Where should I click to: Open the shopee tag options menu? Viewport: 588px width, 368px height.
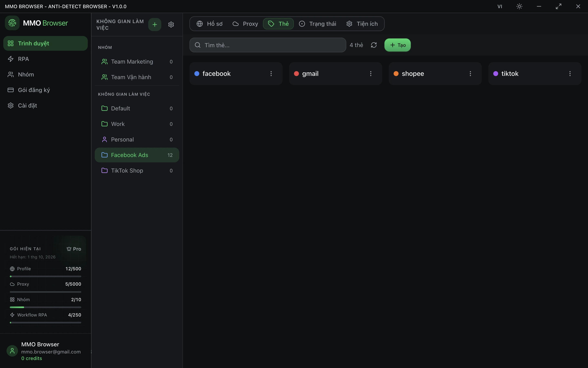(x=470, y=74)
